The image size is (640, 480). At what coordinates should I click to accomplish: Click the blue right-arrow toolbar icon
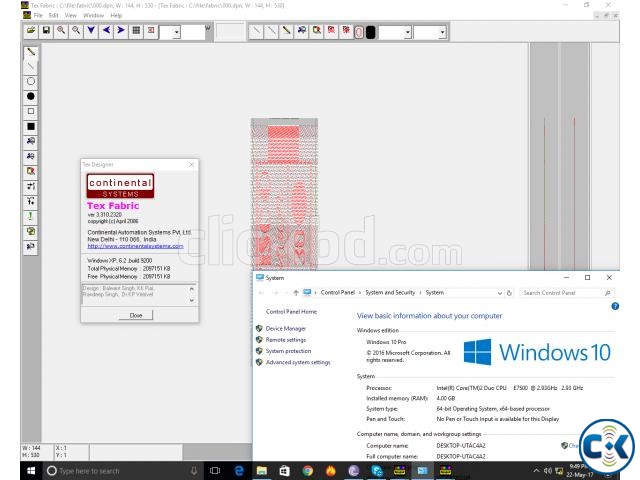click(x=121, y=31)
